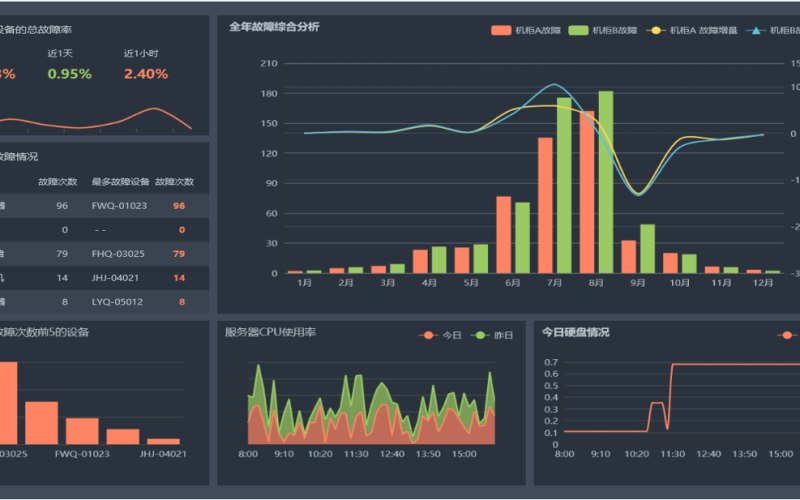The image size is (800, 500).
Task: Click the green 6月 bar in yearly chart
Action: 522,238
